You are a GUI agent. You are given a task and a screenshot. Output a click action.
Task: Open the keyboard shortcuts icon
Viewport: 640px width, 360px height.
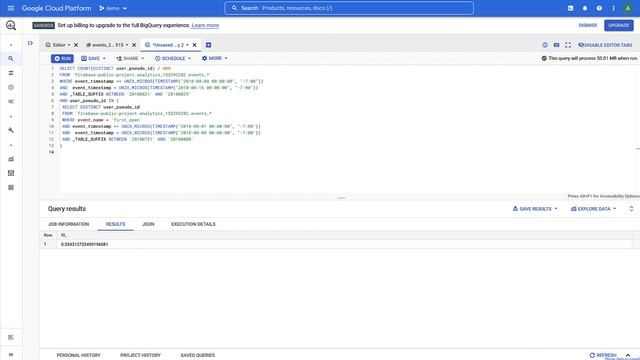tap(556, 45)
